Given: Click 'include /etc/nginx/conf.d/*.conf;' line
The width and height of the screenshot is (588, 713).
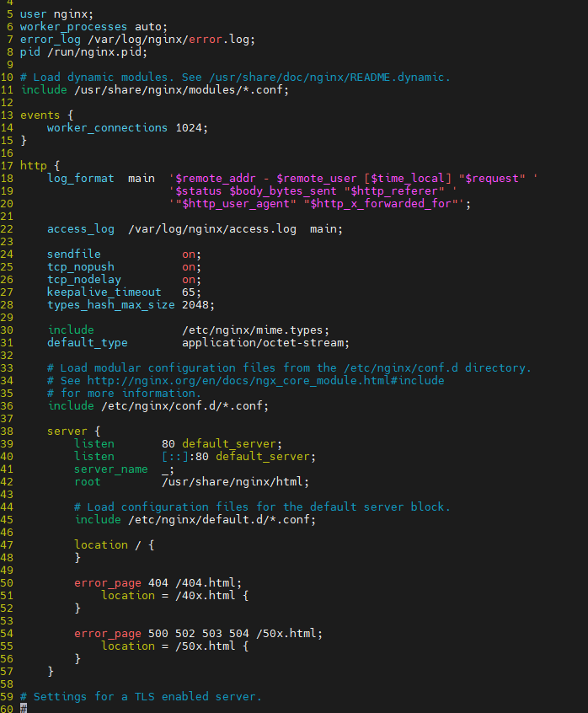Looking at the screenshot, I should pos(158,406).
